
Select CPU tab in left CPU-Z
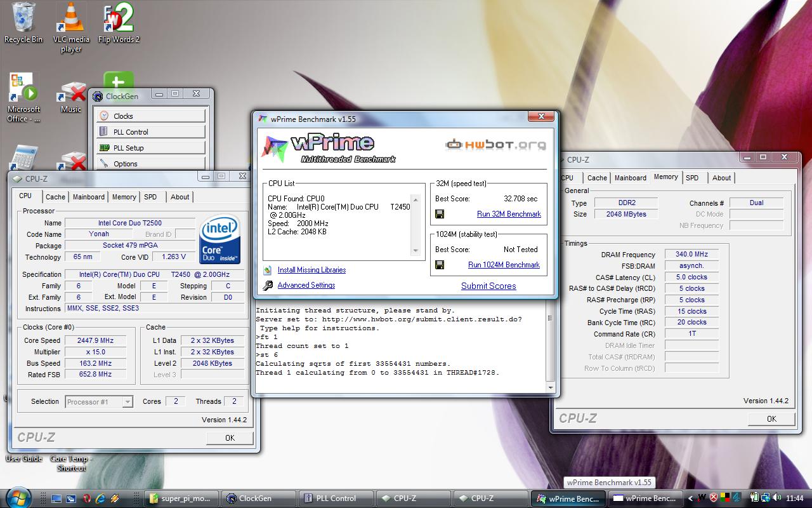pos(25,196)
